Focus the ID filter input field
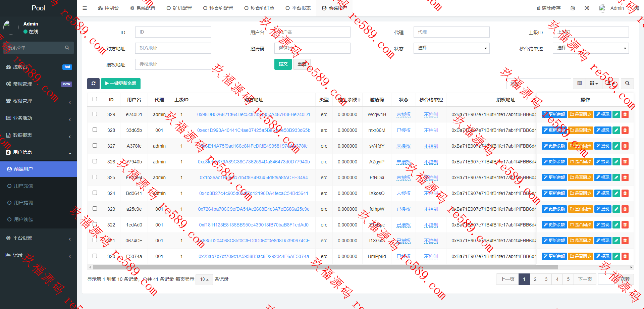 pyautogui.click(x=173, y=32)
